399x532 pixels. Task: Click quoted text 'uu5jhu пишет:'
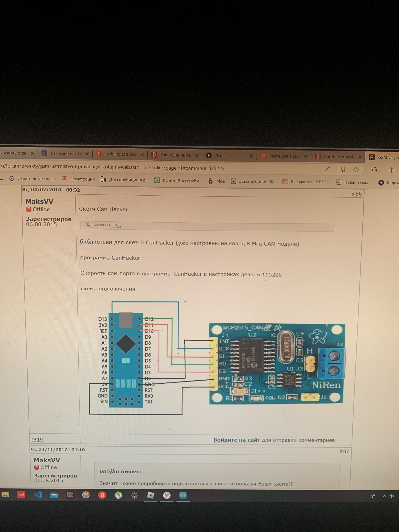pos(120,471)
